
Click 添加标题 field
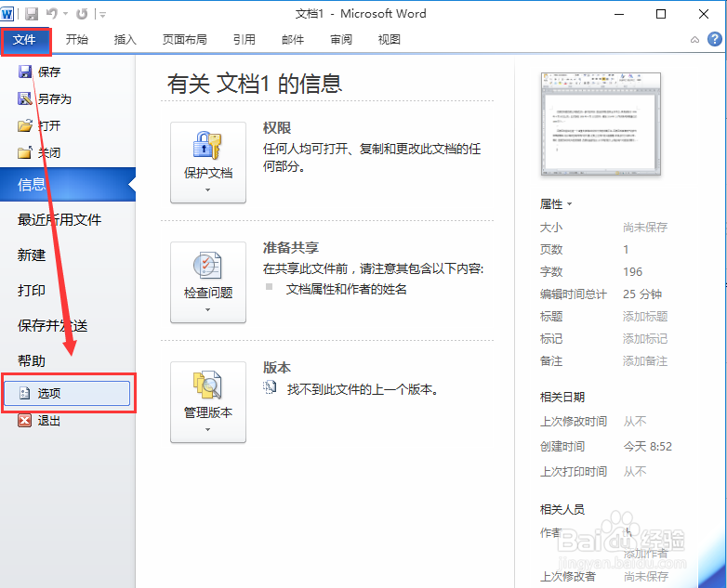click(645, 317)
